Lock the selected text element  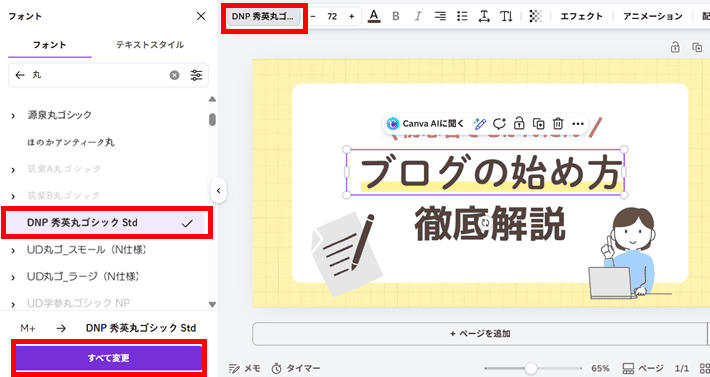(x=519, y=124)
